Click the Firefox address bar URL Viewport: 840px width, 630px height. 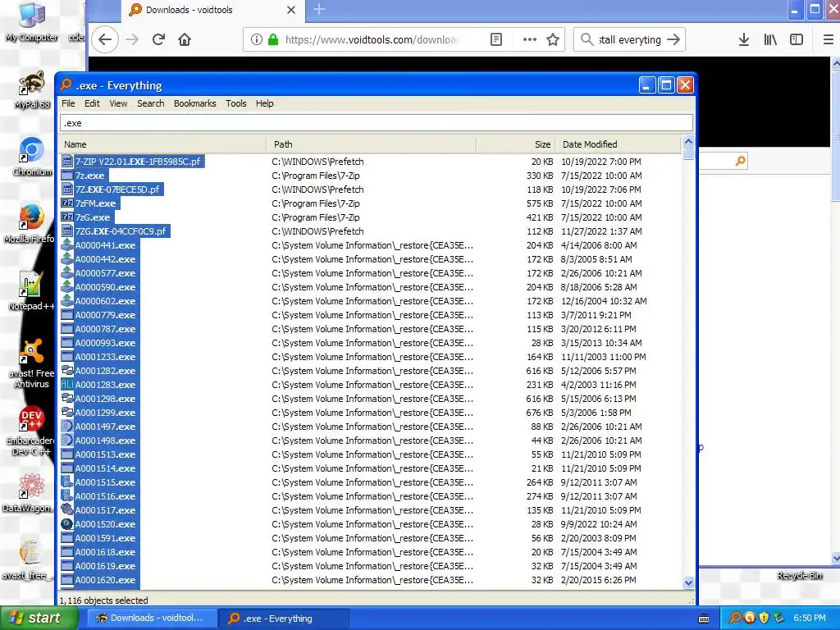coord(372,39)
